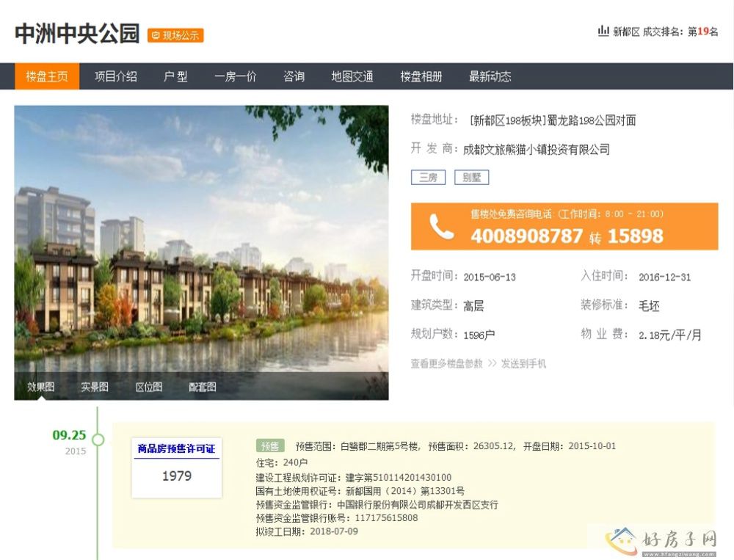The image size is (734, 560).
Task: Click the bar chart ranking icon
Action: tap(603, 31)
